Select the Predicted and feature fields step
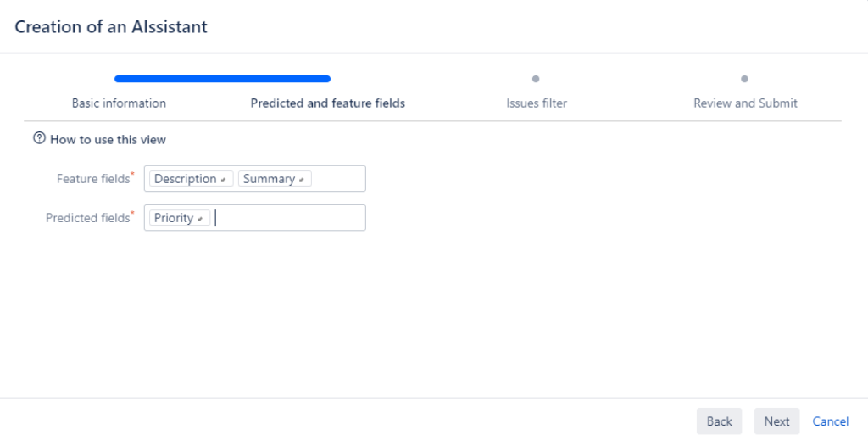The height and width of the screenshot is (441, 868). point(328,103)
